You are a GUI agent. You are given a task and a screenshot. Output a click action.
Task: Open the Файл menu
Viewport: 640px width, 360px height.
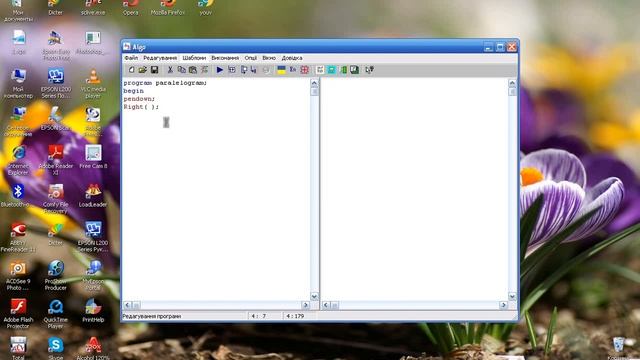click(x=131, y=58)
